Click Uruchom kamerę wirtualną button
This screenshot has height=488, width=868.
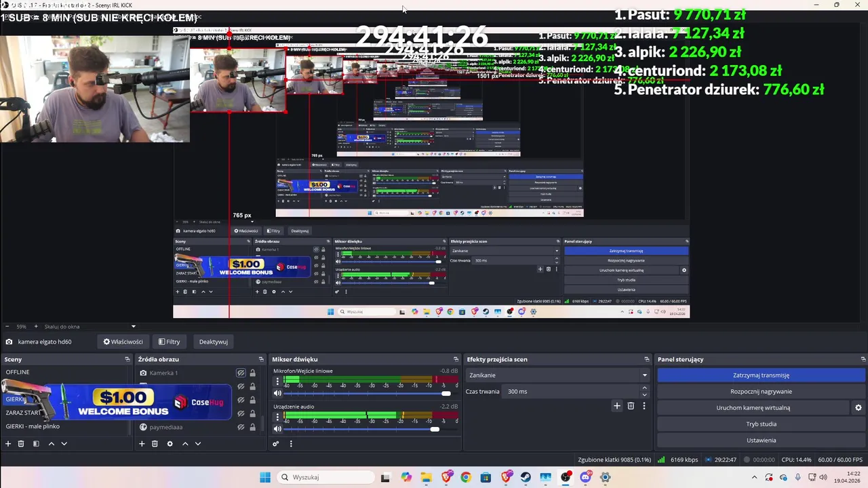[753, 407]
